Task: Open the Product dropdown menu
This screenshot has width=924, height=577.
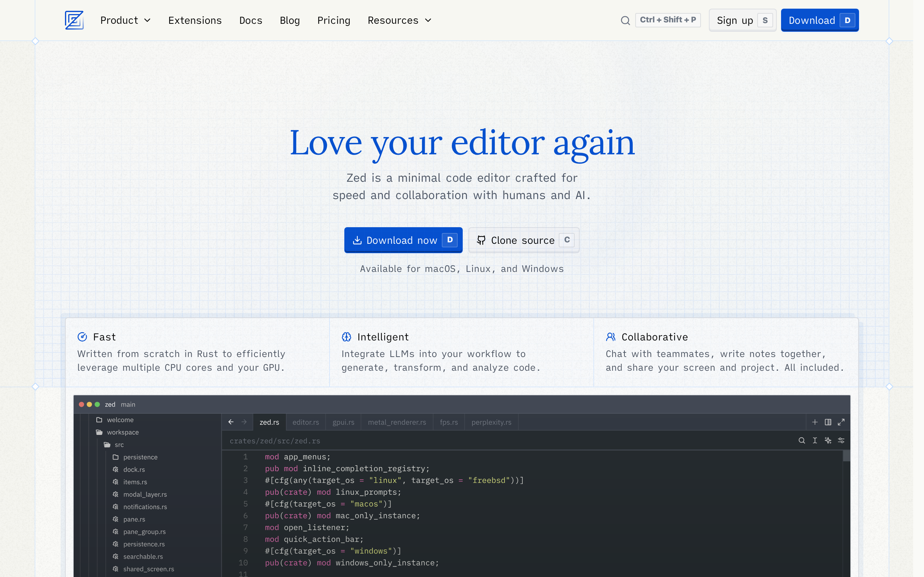Action: pos(125,21)
